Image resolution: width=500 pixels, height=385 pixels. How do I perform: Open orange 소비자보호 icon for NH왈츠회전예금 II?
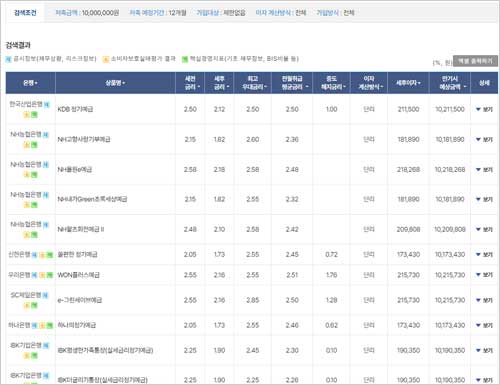coord(27,235)
